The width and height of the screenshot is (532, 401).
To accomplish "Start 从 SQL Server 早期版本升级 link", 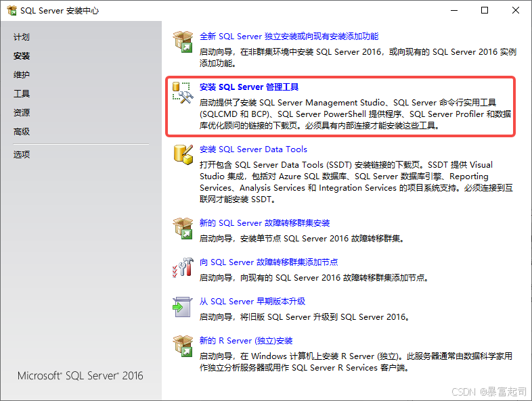I will (x=252, y=302).
